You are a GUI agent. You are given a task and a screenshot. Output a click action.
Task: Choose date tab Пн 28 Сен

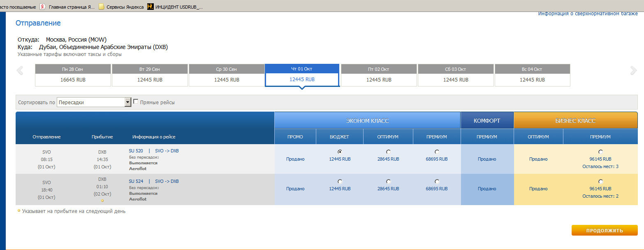[73, 75]
